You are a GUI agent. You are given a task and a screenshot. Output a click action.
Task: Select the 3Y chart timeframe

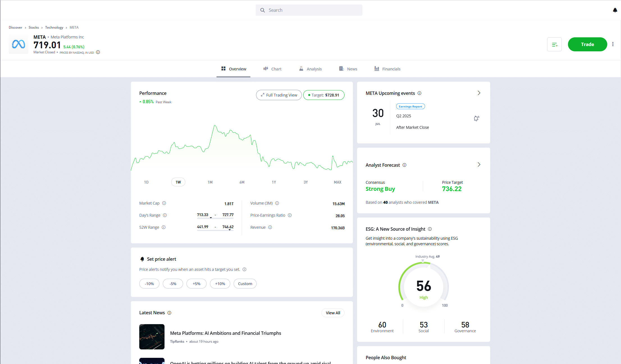coord(306,182)
